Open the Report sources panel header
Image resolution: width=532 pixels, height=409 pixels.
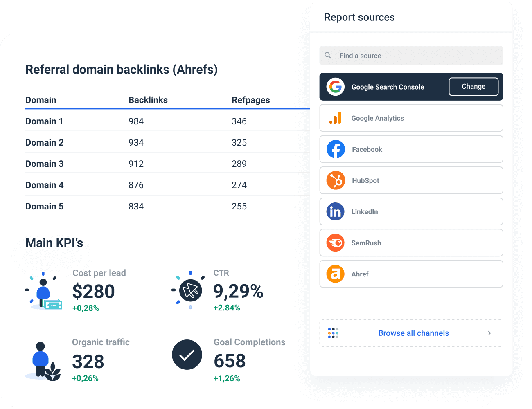[x=359, y=17]
